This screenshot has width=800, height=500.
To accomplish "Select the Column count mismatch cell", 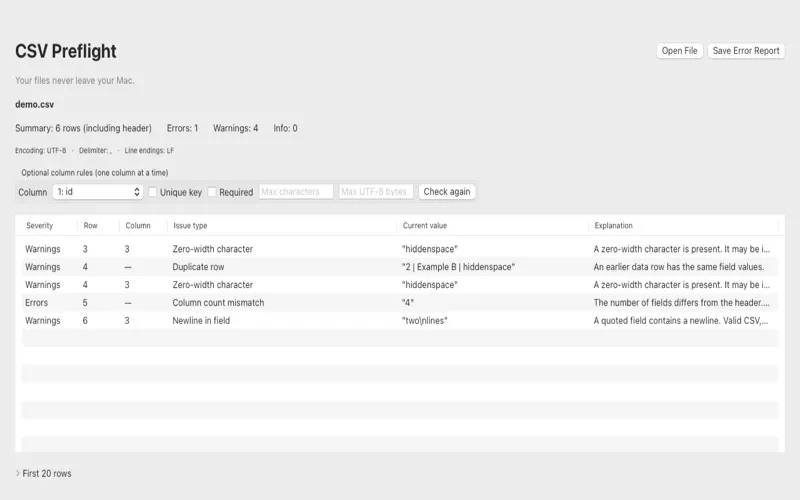I will 218,303.
